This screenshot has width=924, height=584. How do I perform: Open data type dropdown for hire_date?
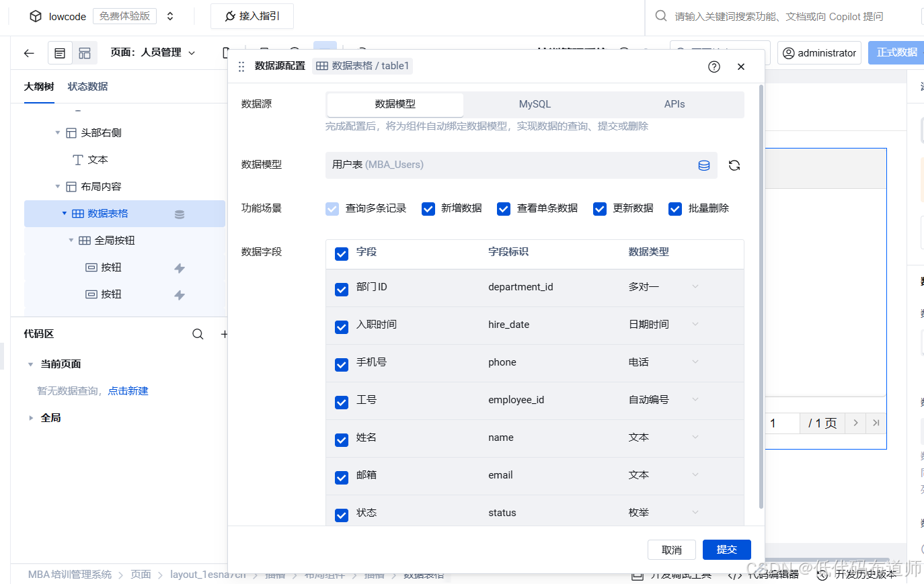coord(695,325)
